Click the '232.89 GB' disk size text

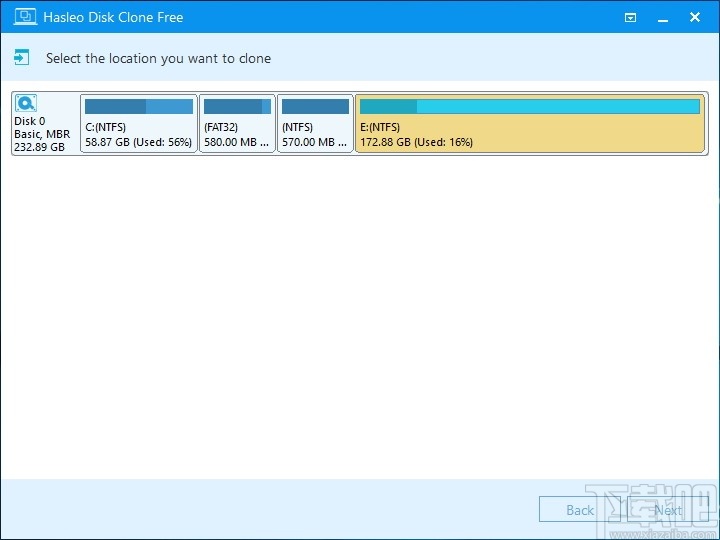tap(39, 147)
